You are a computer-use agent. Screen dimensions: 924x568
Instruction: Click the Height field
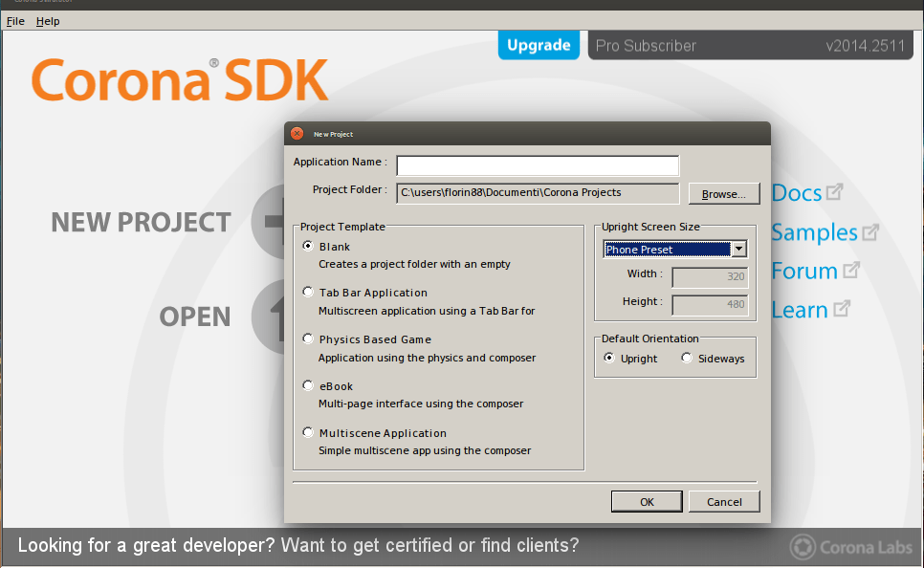710,305
